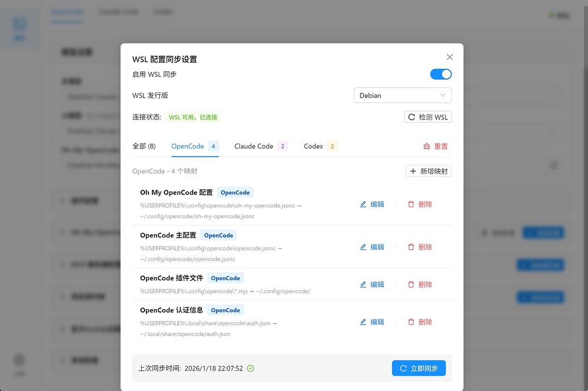Viewport: 588px width, 391px height.
Task: Click the 检测 WSL button
Action: (428, 117)
